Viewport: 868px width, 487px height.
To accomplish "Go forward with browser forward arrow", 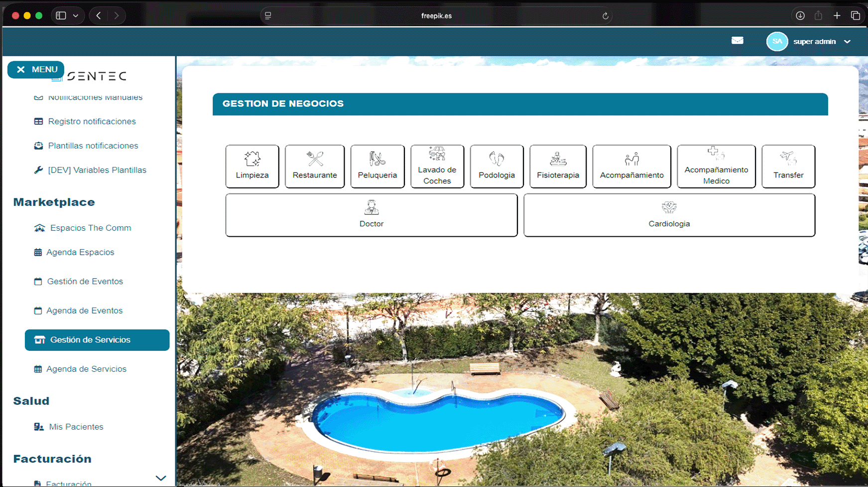I will click(117, 16).
